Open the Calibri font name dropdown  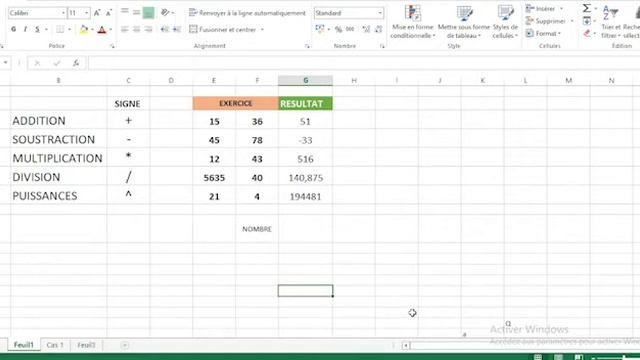tap(63, 13)
